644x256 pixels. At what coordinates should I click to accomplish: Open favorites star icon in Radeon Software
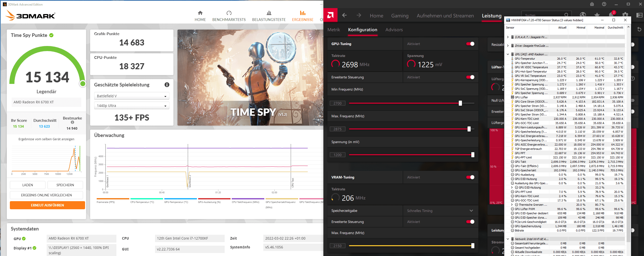(x=597, y=15)
